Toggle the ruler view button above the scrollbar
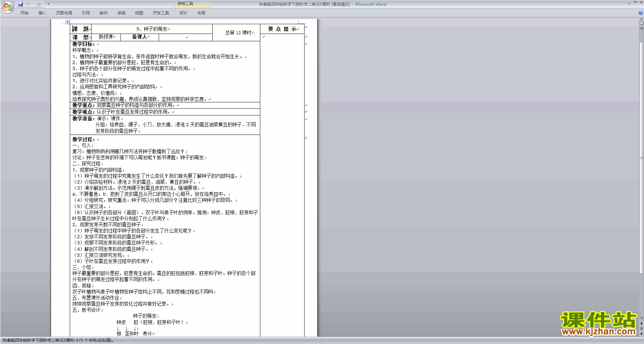644x344 pixels. 641,23
